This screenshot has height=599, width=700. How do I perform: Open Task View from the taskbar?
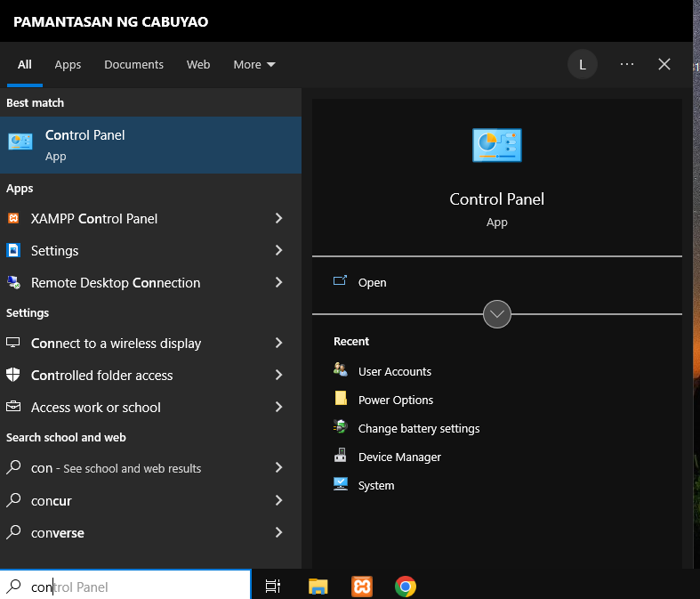273,586
